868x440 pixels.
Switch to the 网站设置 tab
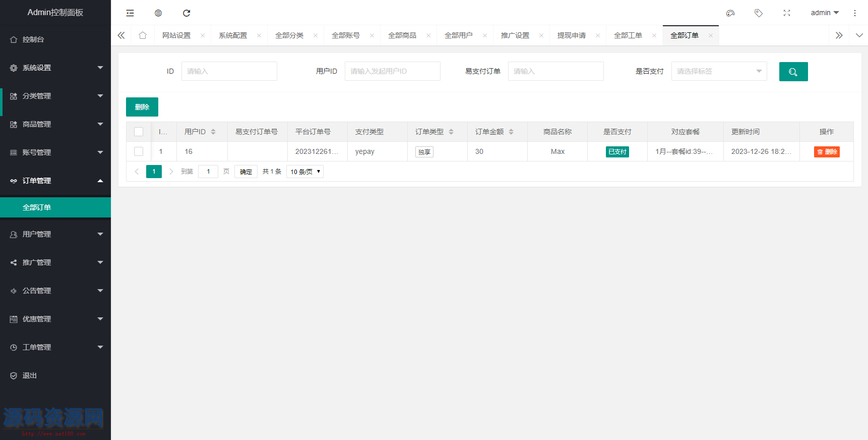(176, 35)
